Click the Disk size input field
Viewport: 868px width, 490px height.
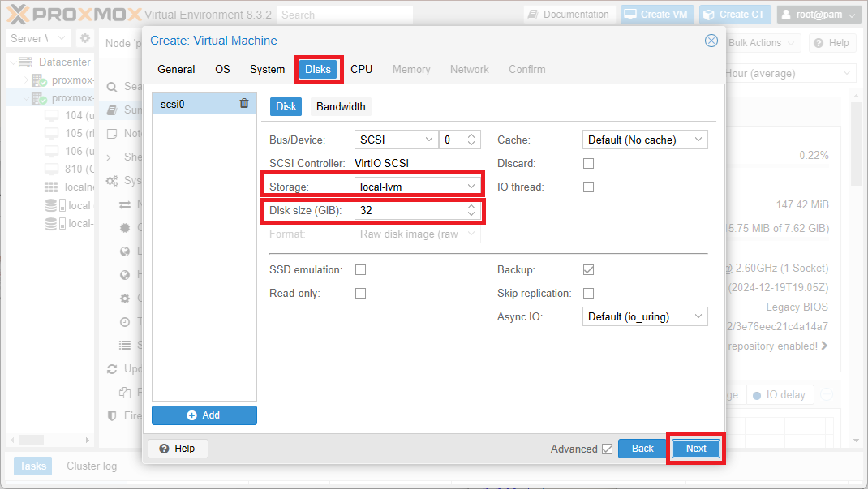[x=418, y=210]
